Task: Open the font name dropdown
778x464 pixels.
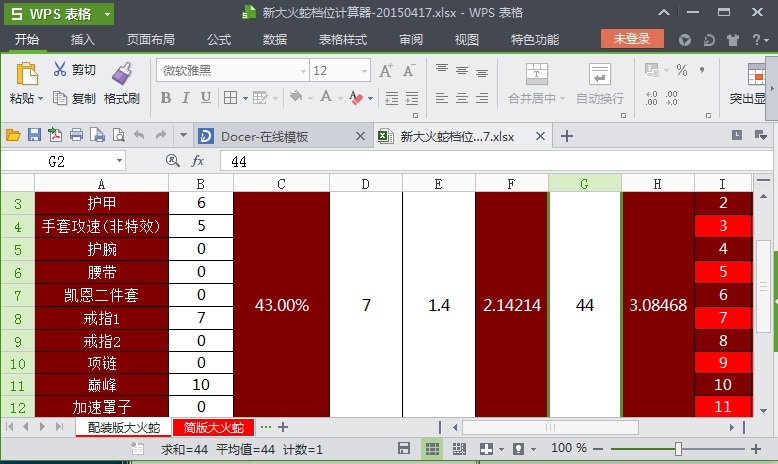Action: (303, 71)
